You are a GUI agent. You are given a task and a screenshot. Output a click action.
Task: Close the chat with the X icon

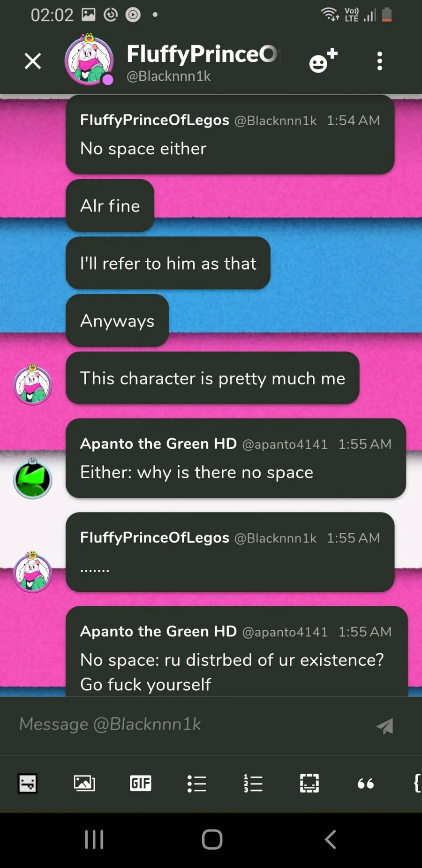33,61
